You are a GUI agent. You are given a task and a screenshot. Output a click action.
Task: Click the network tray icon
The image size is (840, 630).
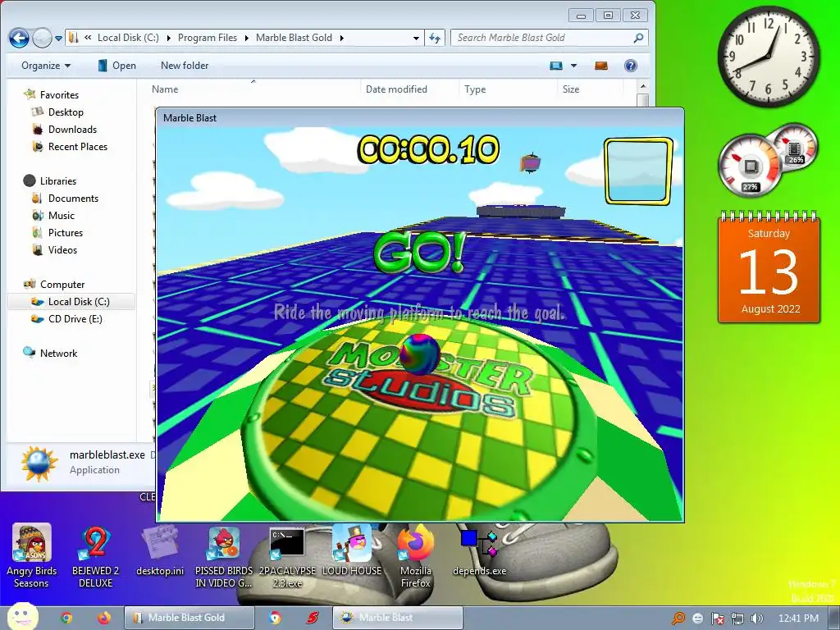tap(737, 619)
